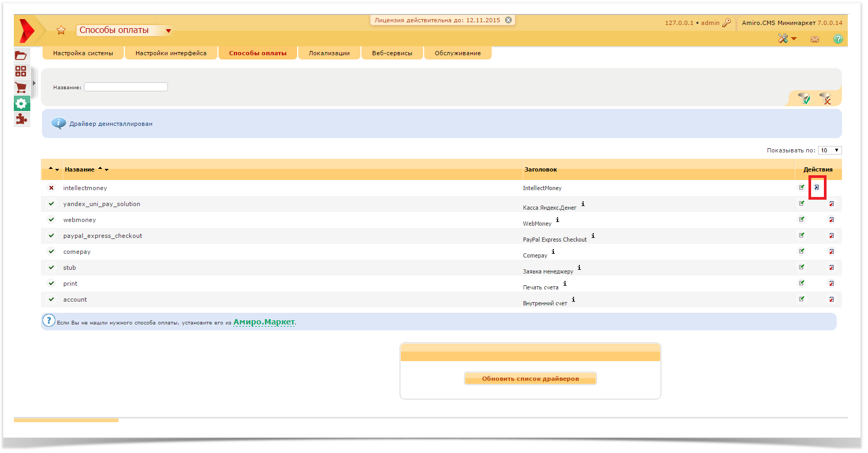Click the Обновить список драйверов button

[x=530, y=379]
